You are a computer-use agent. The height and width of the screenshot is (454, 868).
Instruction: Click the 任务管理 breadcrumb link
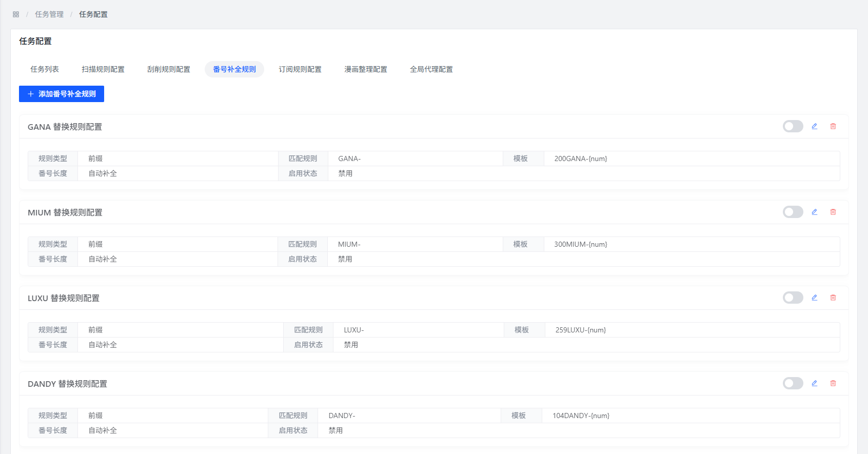pos(49,14)
